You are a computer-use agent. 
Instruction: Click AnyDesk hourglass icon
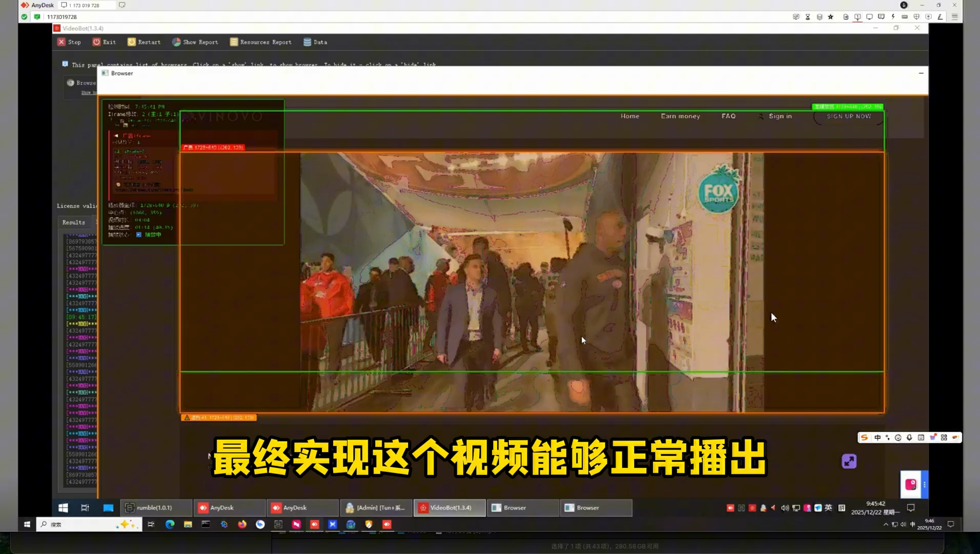(808, 17)
